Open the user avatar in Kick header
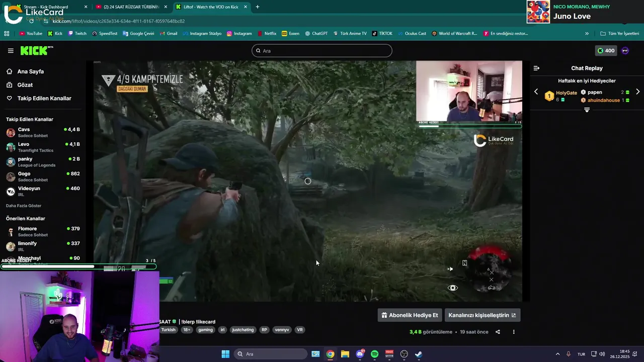 coord(625,51)
